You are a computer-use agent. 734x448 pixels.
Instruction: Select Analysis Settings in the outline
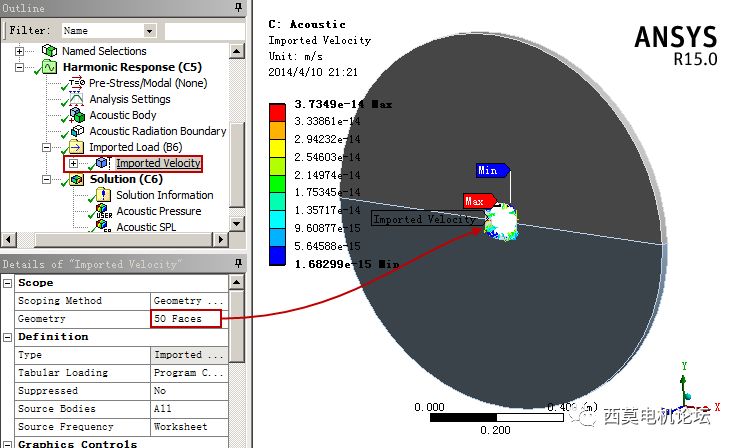pyautogui.click(x=130, y=99)
